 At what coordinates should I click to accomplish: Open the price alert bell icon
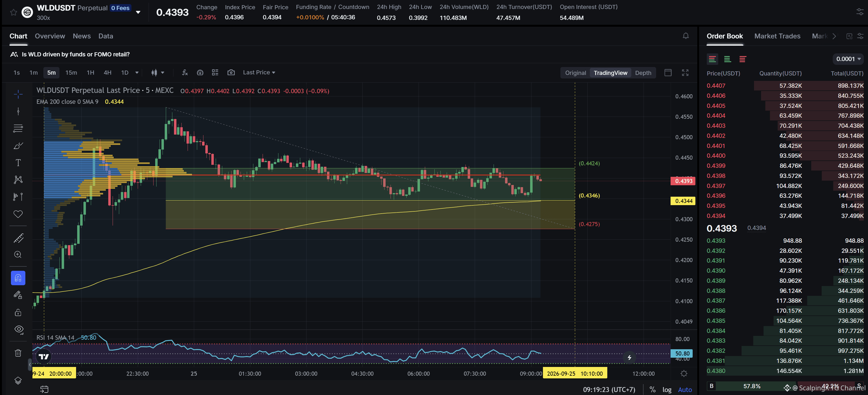tap(685, 36)
